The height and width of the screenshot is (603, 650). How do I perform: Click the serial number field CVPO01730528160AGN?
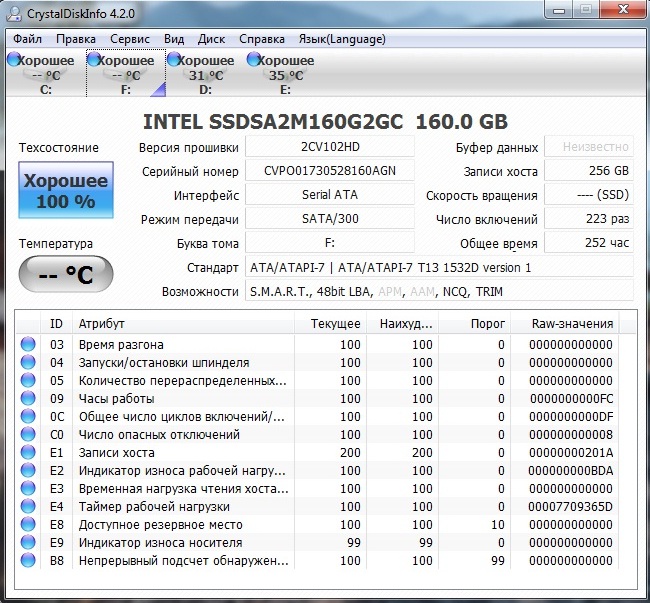click(x=330, y=171)
